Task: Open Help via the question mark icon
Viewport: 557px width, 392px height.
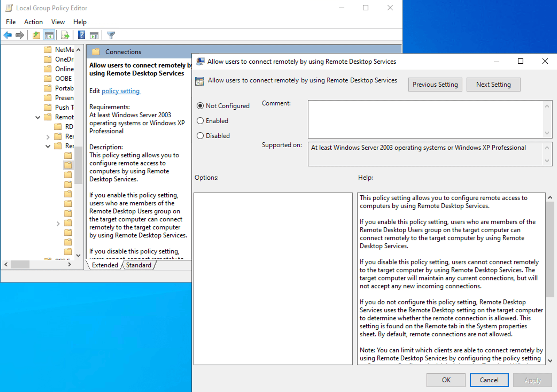Action: coord(81,35)
